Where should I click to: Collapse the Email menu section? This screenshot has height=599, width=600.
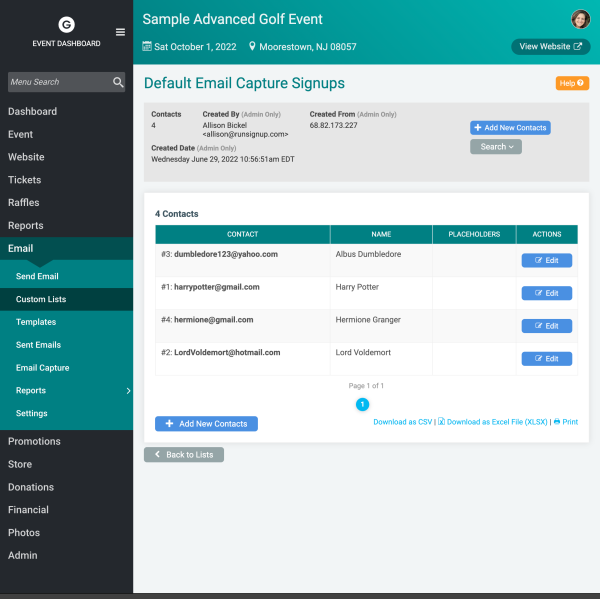point(66,248)
